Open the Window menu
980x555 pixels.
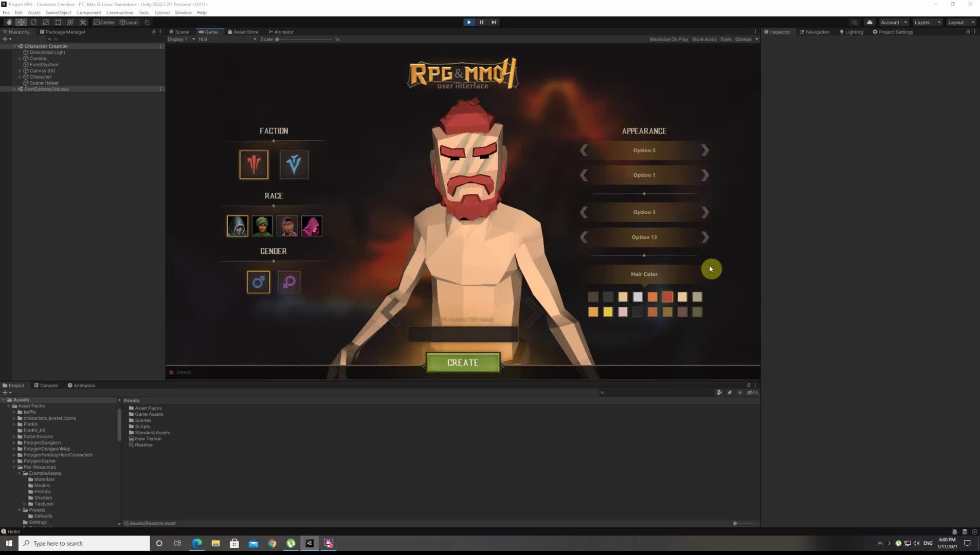(183, 12)
